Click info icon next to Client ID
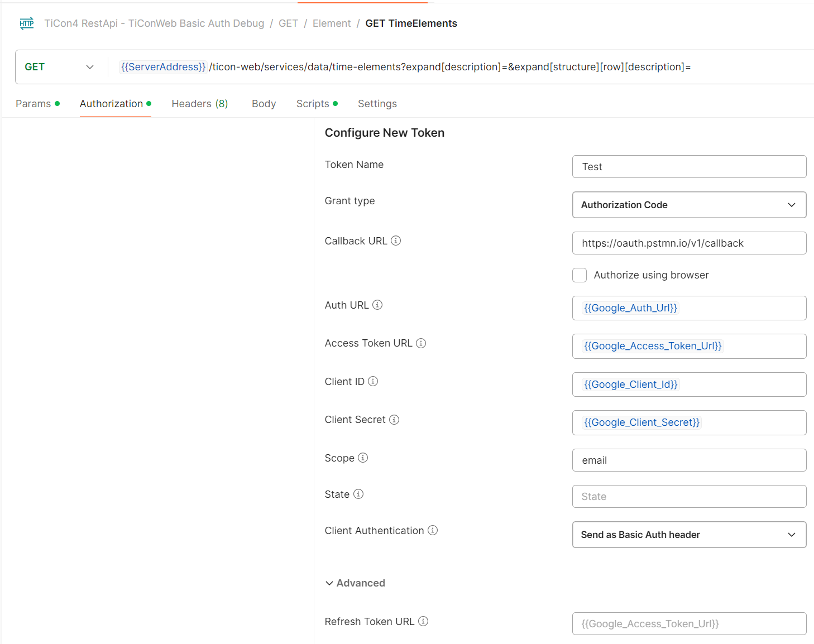This screenshot has height=644, width=814. [x=373, y=381]
